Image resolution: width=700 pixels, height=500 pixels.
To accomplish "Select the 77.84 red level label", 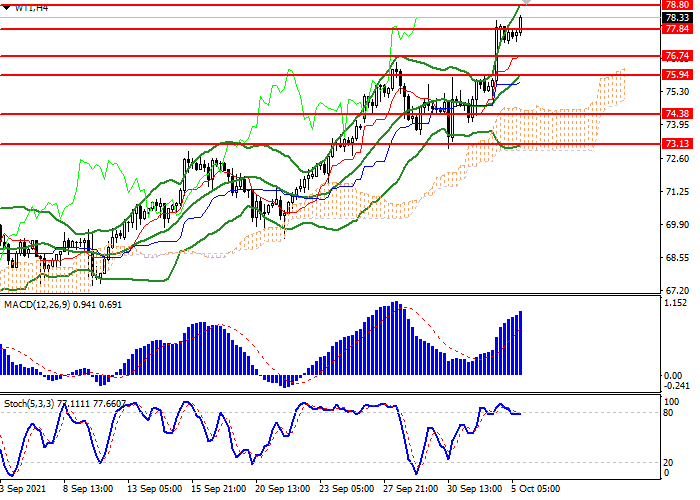I will [x=677, y=29].
